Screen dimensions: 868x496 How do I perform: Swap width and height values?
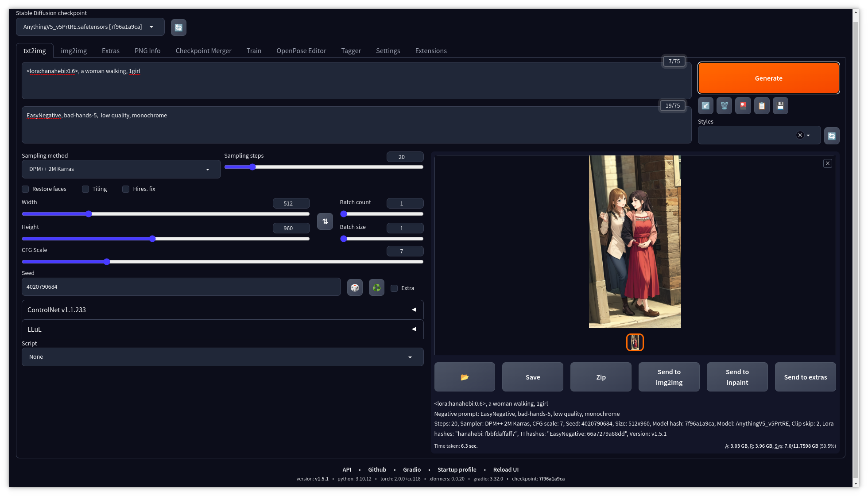tap(325, 221)
